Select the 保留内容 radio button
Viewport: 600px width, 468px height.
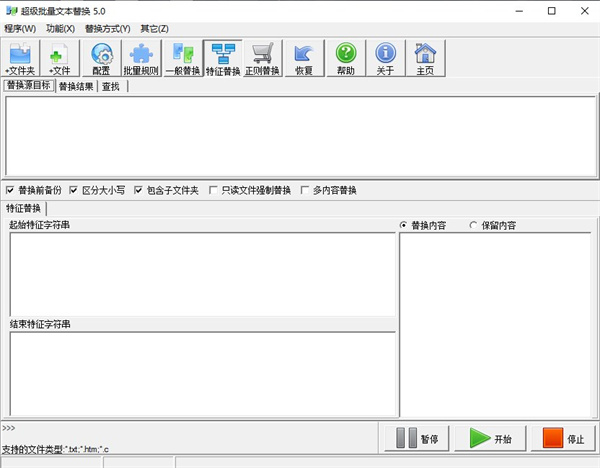tap(493, 225)
